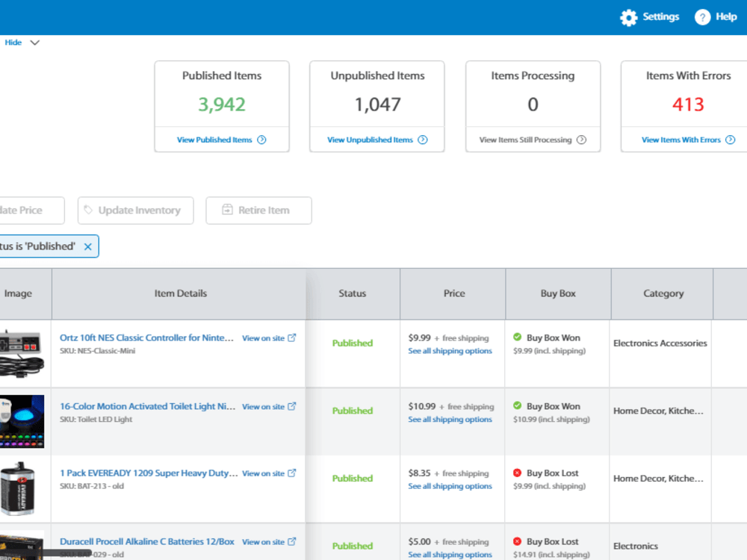This screenshot has height=560, width=747.
Task: Click EVEREADY battery product thumbnail
Action: click(x=18, y=488)
